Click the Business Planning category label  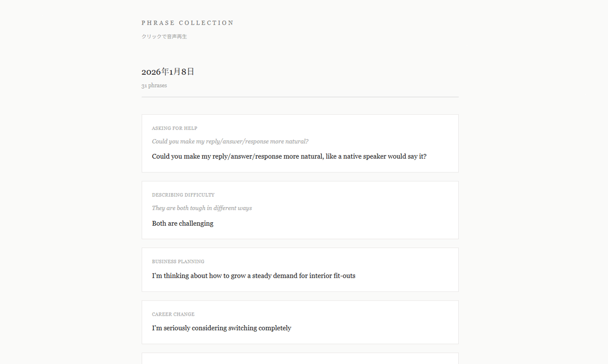178,262
